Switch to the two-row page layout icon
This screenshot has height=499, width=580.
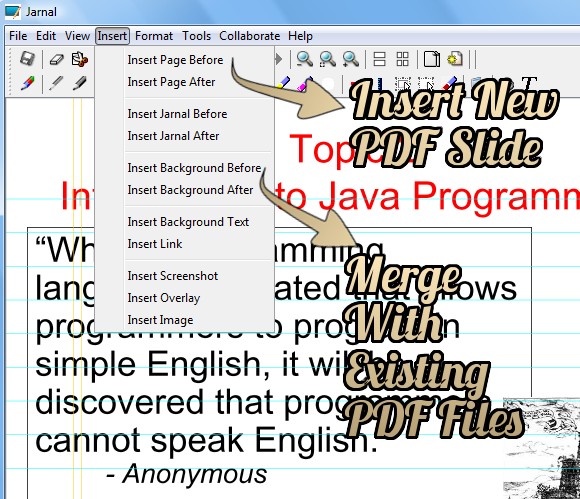tap(380, 59)
